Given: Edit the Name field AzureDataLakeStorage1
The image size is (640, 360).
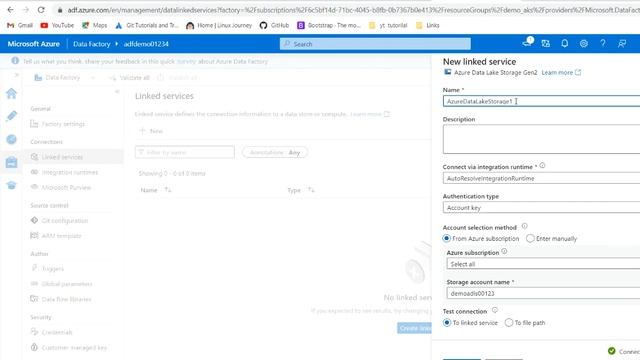Looking at the screenshot, I should pos(541,101).
